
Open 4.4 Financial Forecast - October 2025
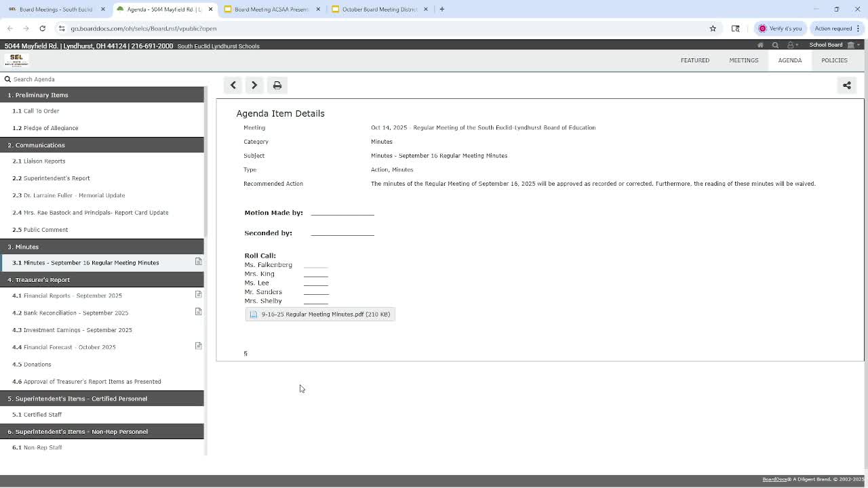[x=102, y=347]
